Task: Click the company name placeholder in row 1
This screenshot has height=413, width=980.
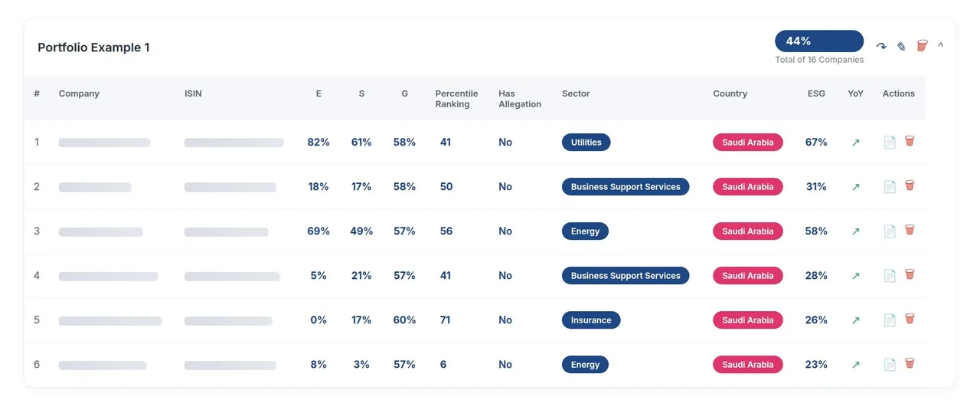Action: [104, 143]
